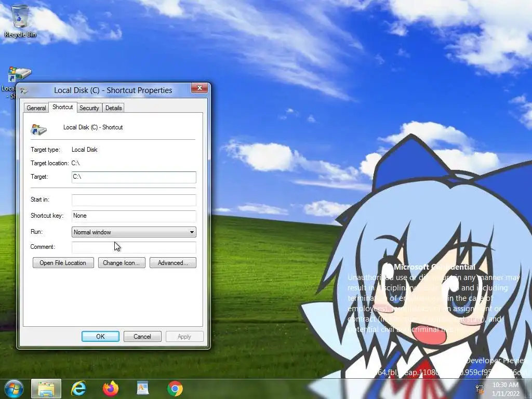532x399 pixels.
Task: Open Internet Explorer from the taskbar
Action: pyautogui.click(x=78, y=389)
